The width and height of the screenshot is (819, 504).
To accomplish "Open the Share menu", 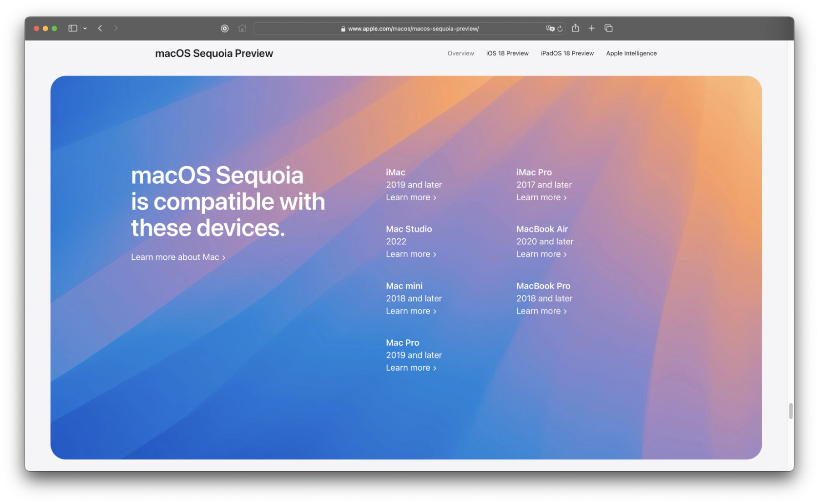I will pyautogui.click(x=575, y=28).
